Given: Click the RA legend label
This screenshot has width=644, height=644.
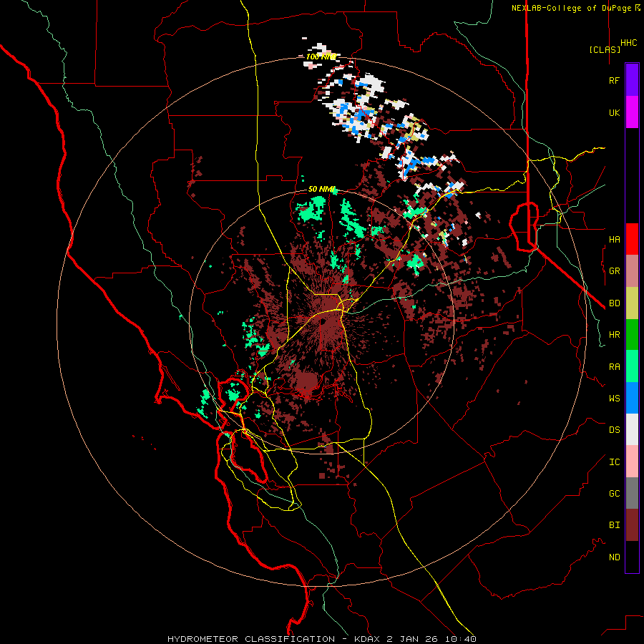Looking at the screenshot, I should click(614, 366).
